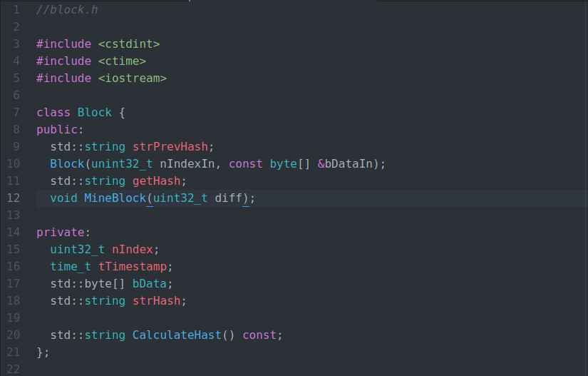Click the unint32_t type in the constructor
Viewport: 588px width, 376px height.
[x=122, y=163]
